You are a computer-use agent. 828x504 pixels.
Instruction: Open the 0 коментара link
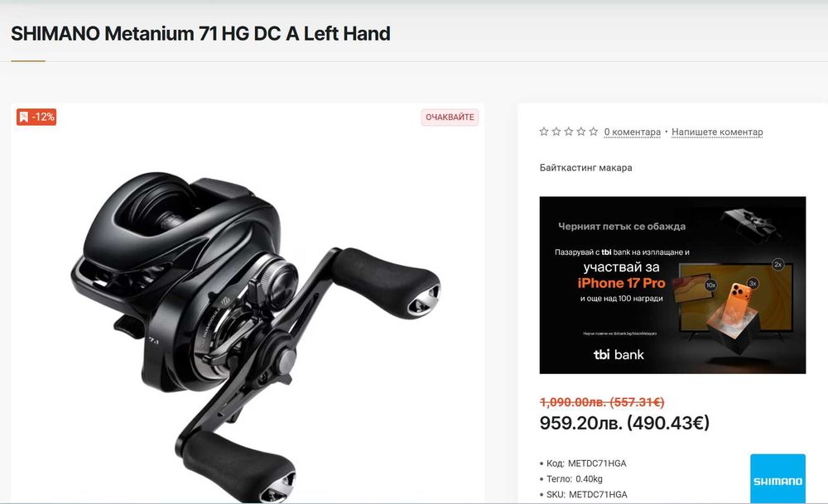tap(632, 132)
